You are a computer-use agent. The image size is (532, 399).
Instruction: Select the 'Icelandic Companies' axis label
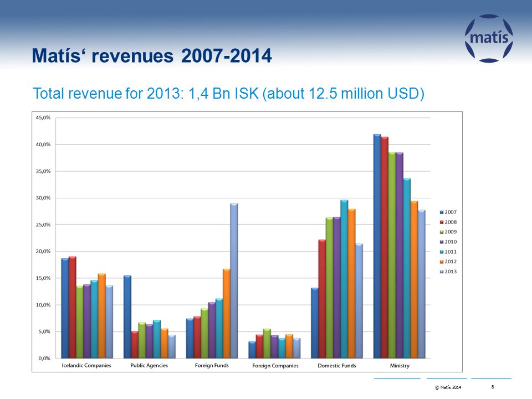[86, 365]
